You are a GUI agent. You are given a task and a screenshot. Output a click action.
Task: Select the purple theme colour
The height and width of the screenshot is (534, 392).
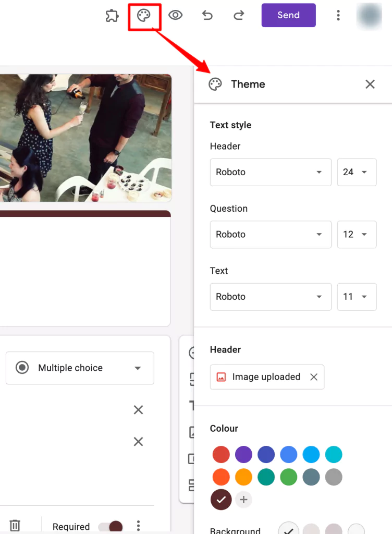pos(243,455)
